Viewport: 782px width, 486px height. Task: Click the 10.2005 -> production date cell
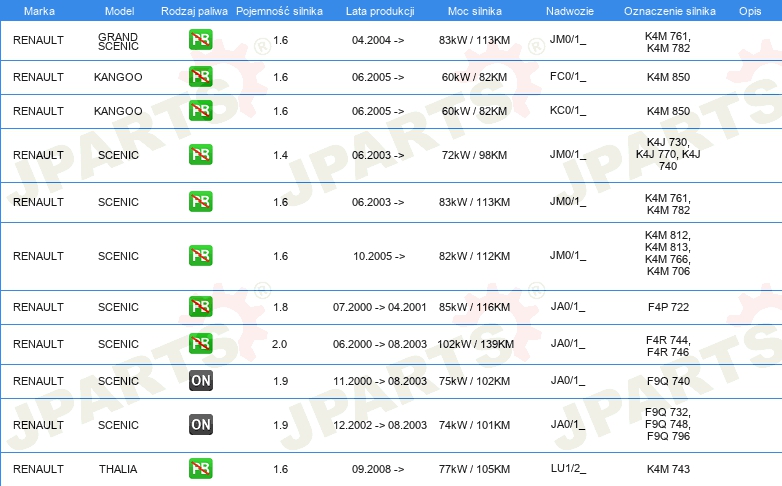click(379, 256)
